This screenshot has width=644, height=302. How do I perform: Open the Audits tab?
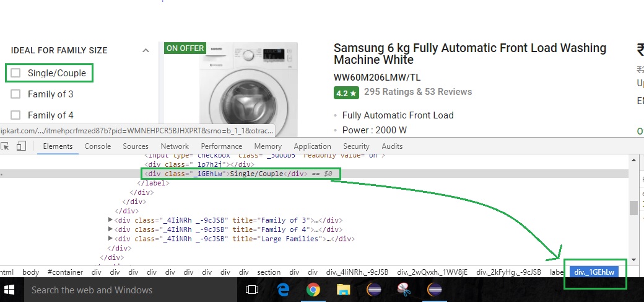392,146
